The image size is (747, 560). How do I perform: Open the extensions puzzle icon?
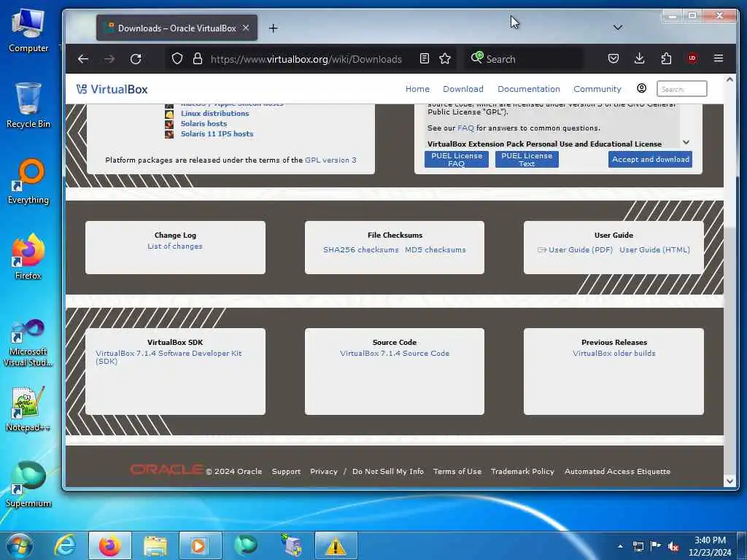click(666, 58)
